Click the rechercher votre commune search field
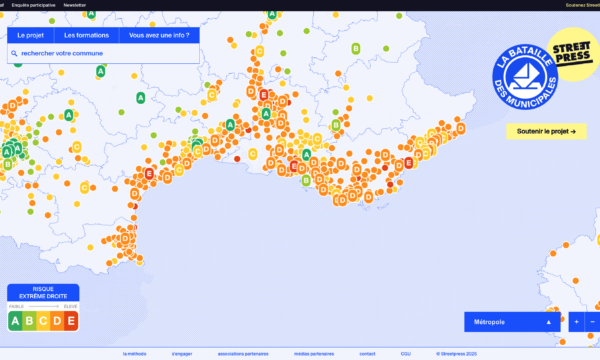 point(103,54)
